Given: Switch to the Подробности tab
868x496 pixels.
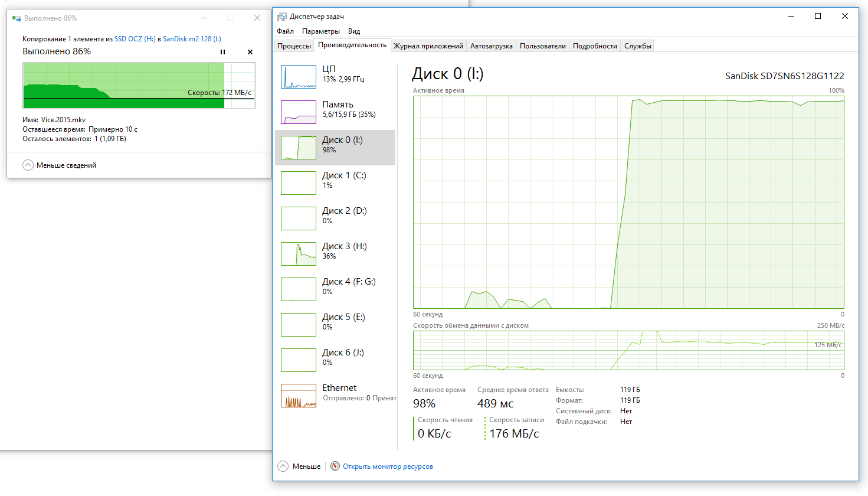Looking at the screenshot, I should [x=595, y=46].
